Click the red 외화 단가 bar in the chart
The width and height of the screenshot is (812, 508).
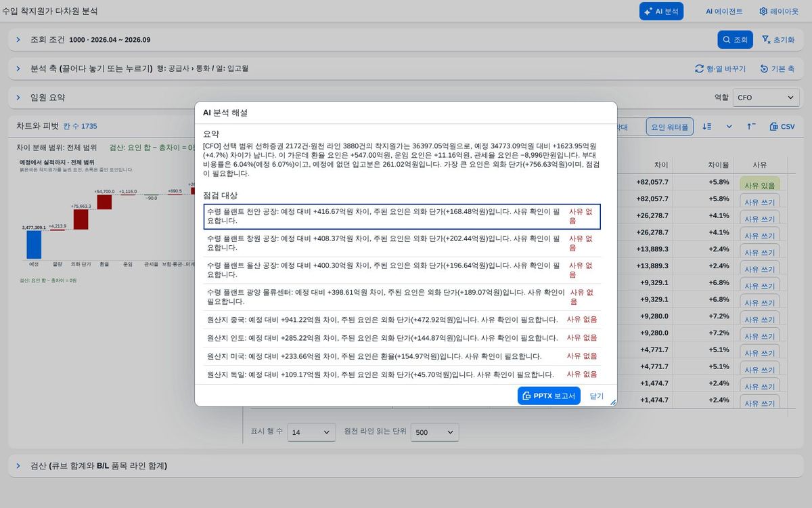point(81,219)
